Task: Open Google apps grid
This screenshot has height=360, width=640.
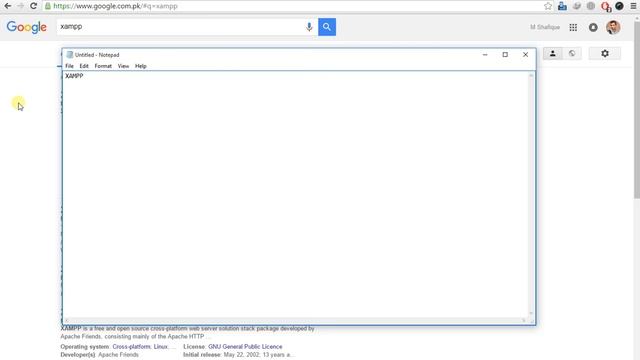Action: 573,27
